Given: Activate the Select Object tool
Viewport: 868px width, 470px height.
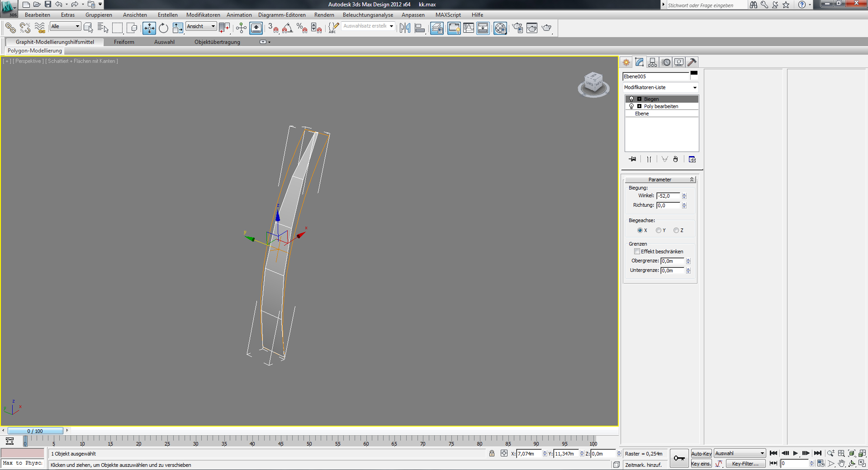Looking at the screenshot, I should point(88,28).
